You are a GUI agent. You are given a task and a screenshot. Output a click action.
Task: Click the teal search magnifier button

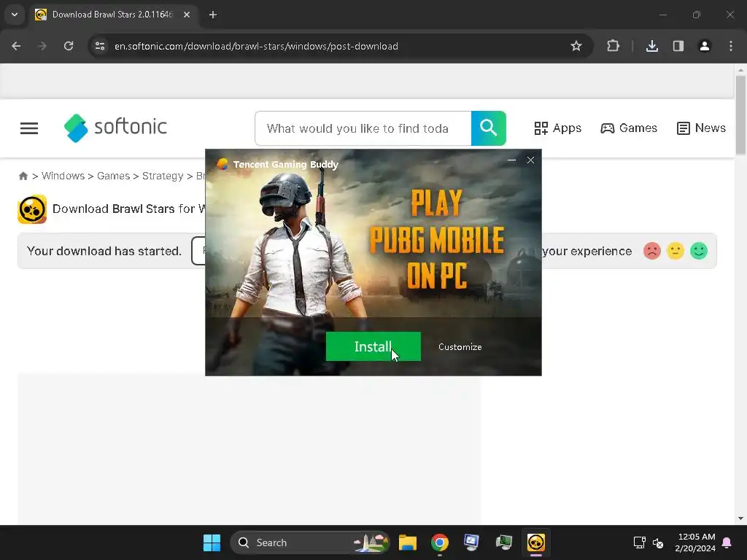[x=488, y=128]
